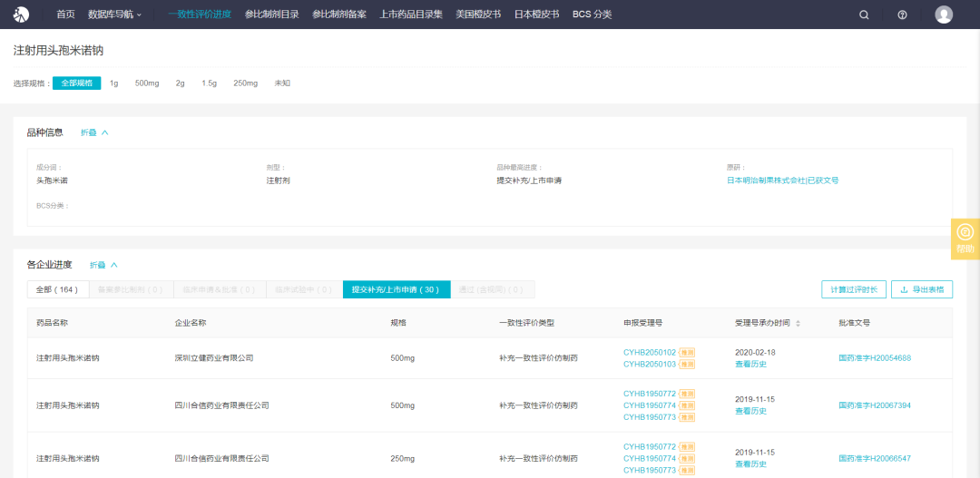Switch to the 全部 (164) tab
This screenshot has height=478, width=980.
(57, 290)
